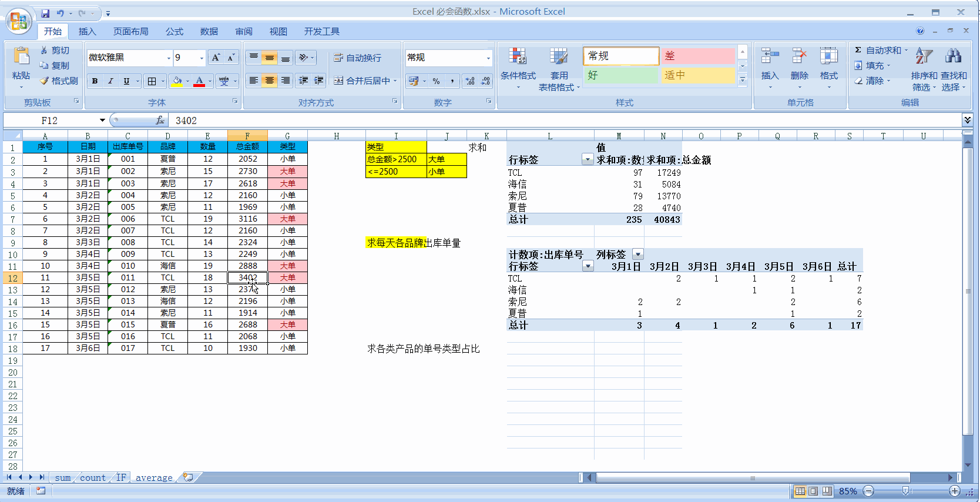Open the 公式 ribbon tab
The width and height of the screenshot is (980, 502).
pos(174,31)
